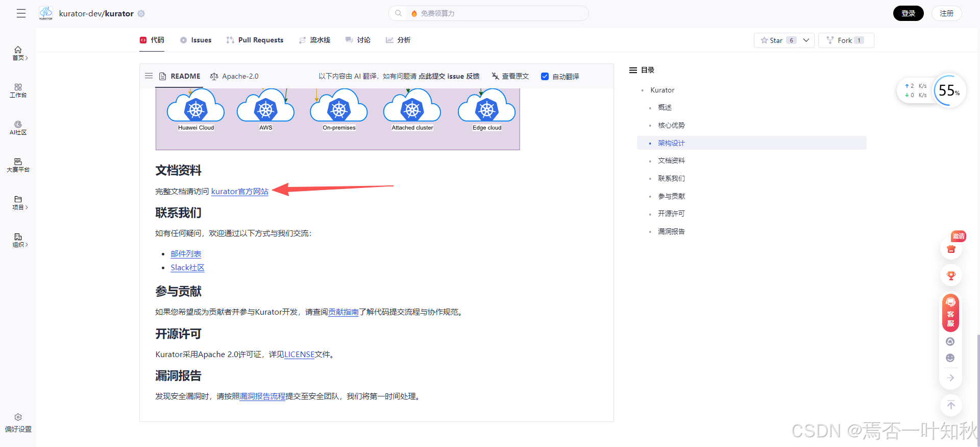Click the trophy floating icon
The width and height of the screenshot is (980, 447).
951,276
